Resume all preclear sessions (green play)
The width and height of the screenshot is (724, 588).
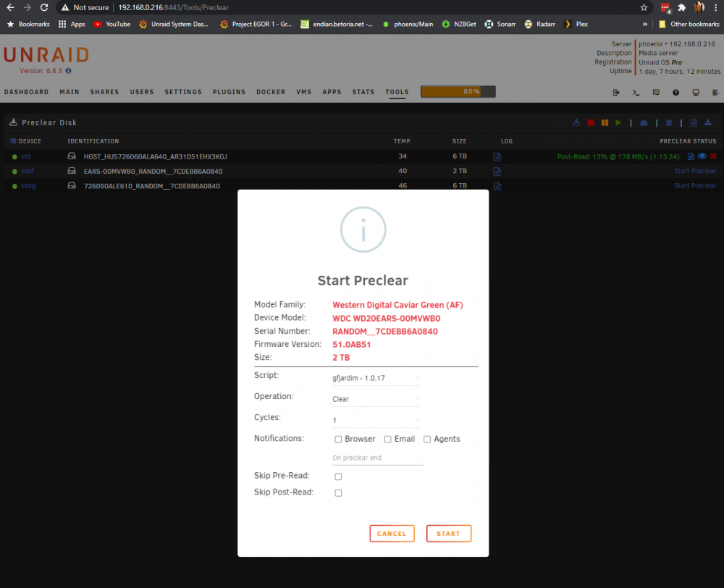(x=618, y=123)
